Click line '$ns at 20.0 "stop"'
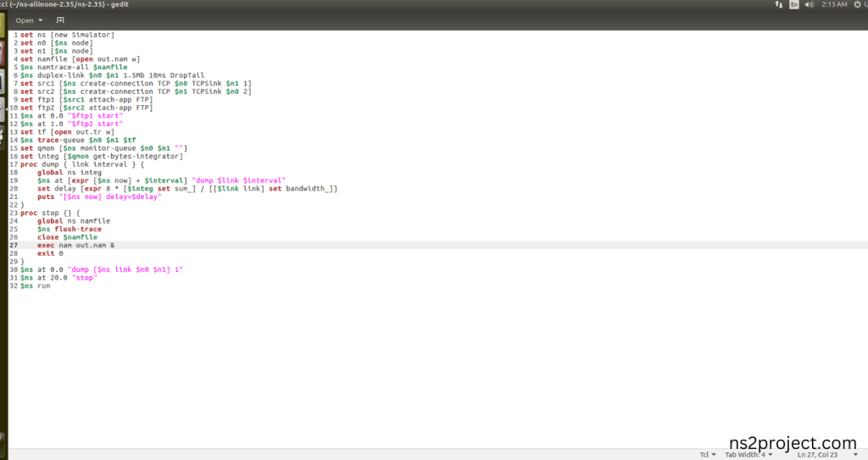This screenshot has height=460, width=868. [58, 278]
